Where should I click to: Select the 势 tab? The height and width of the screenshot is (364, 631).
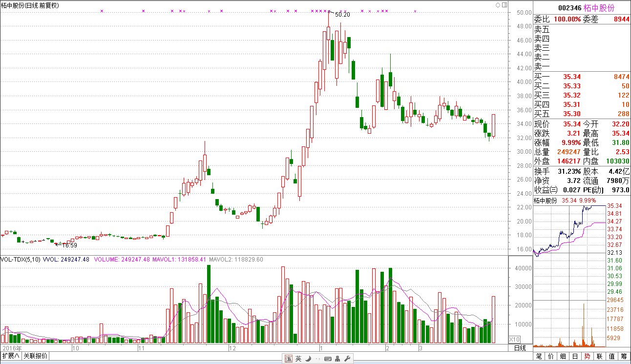pos(588,356)
